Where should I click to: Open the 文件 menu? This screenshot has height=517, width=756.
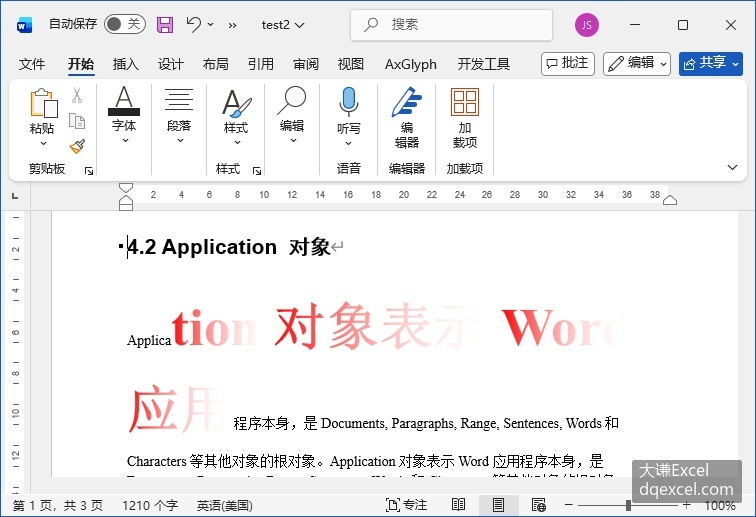(x=32, y=64)
